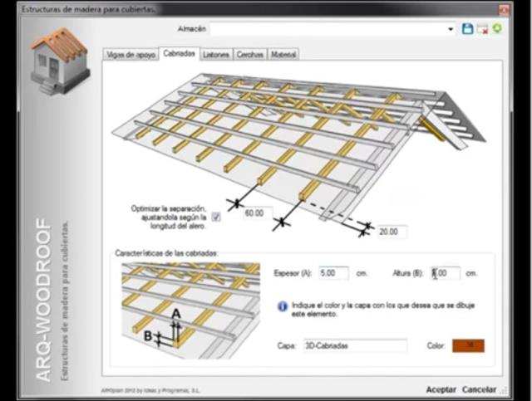Click the 'Características de las cabriadas' label
This screenshot has height=401, width=532.
coord(166,253)
